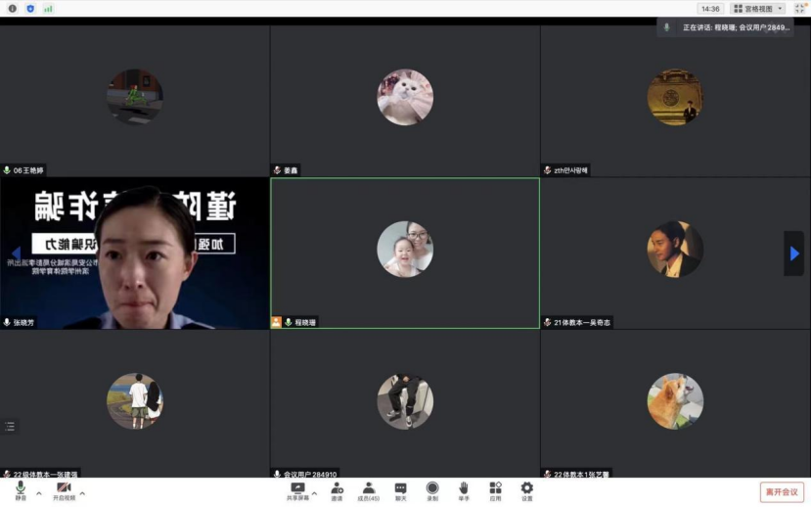This screenshot has width=812, height=508.
Task: Open the Apps icon
Action: [x=495, y=489]
